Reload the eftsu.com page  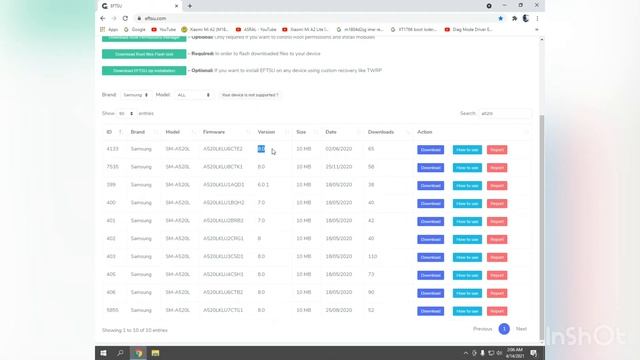tap(125, 18)
